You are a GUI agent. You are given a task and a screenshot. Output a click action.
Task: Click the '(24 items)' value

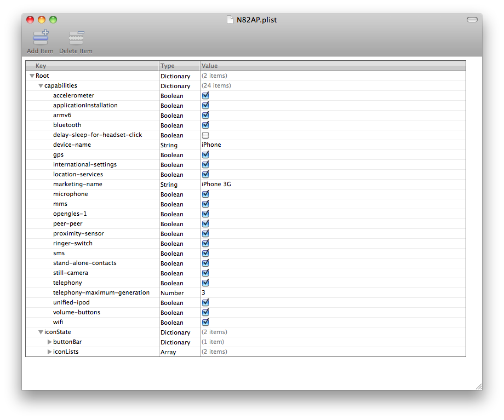pos(216,86)
